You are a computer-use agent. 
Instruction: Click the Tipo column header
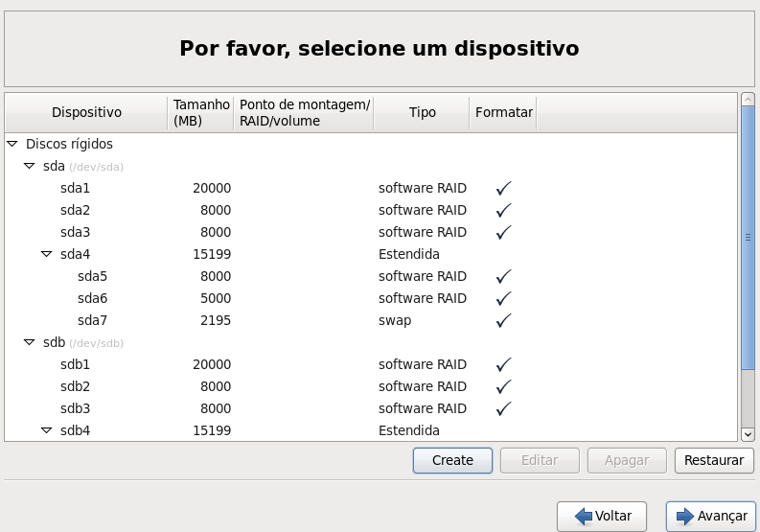(x=422, y=112)
